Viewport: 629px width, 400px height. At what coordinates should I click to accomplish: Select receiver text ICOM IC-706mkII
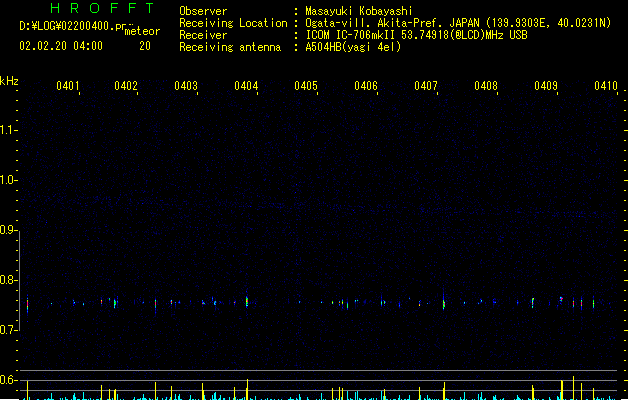[350, 35]
